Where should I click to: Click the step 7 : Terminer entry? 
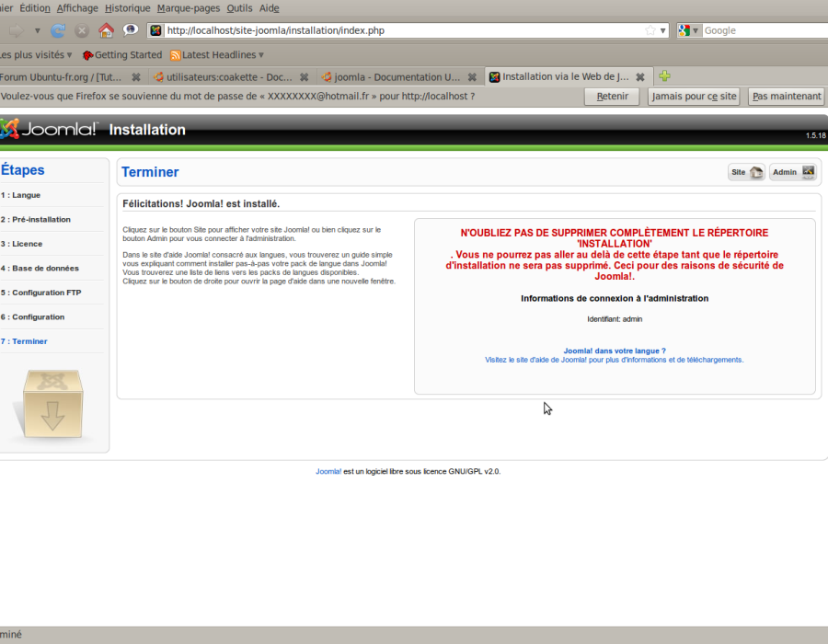click(x=24, y=341)
